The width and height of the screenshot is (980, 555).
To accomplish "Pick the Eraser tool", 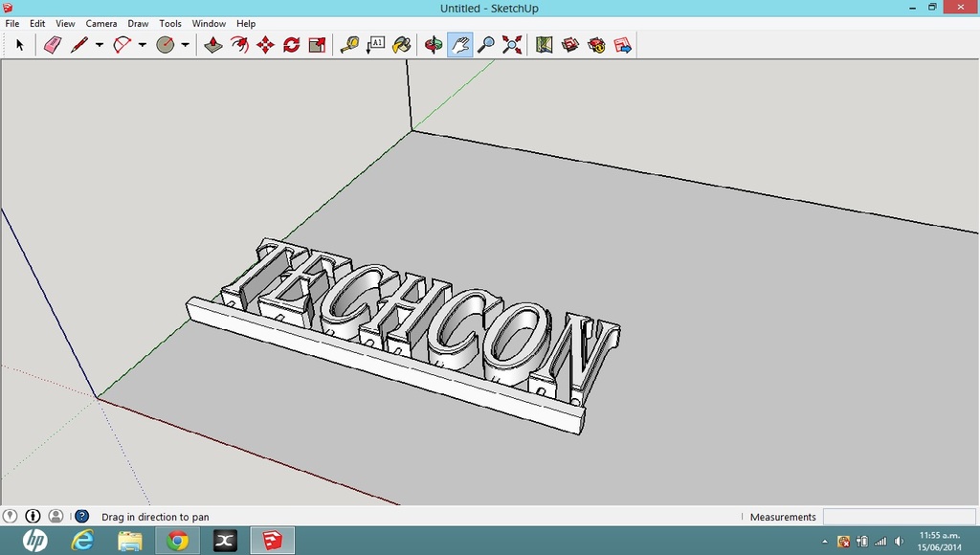I will (x=53, y=45).
